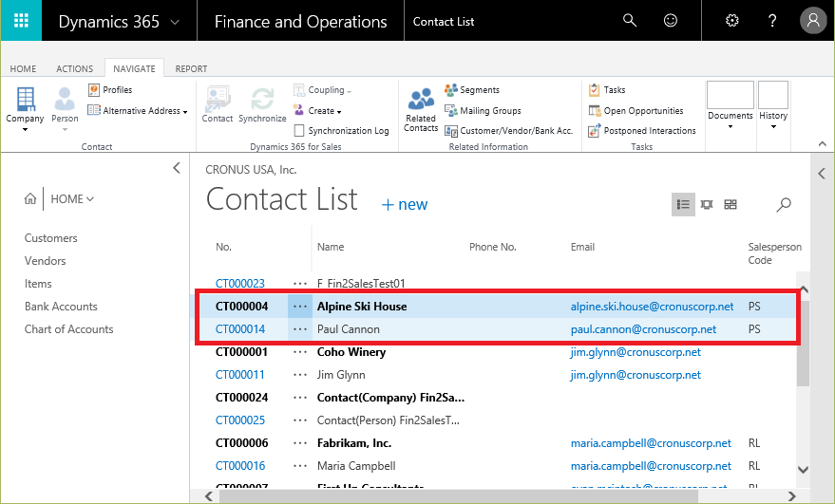
Task: Open Chart of Accounts in the navigation pane
Action: coord(69,329)
